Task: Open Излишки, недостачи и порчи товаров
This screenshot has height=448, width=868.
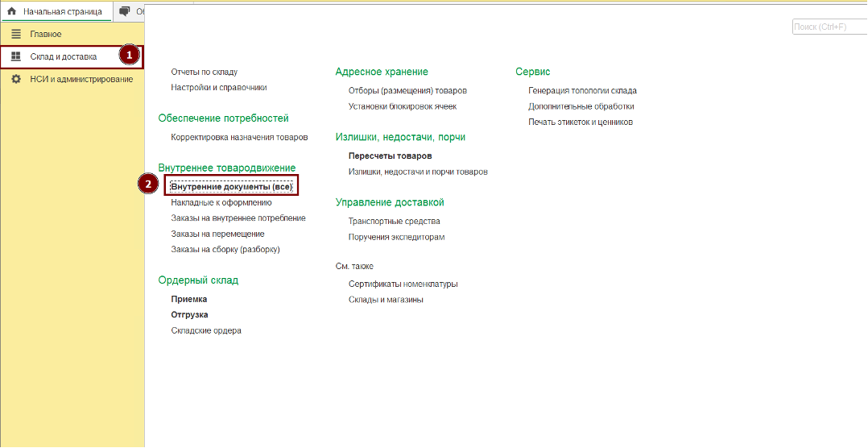Action: pyautogui.click(x=418, y=172)
